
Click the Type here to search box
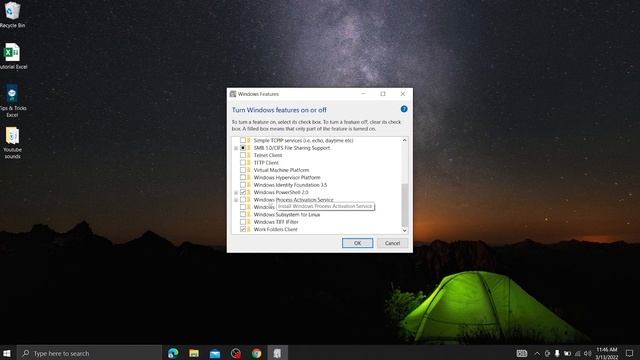click(x=90, y=353)
